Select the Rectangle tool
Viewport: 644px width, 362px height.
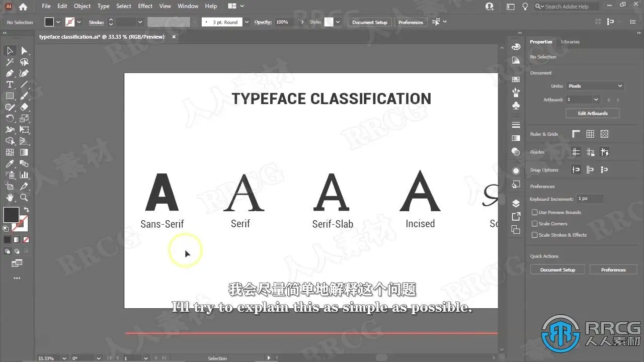pyautogui.click(x=10, y=96)
